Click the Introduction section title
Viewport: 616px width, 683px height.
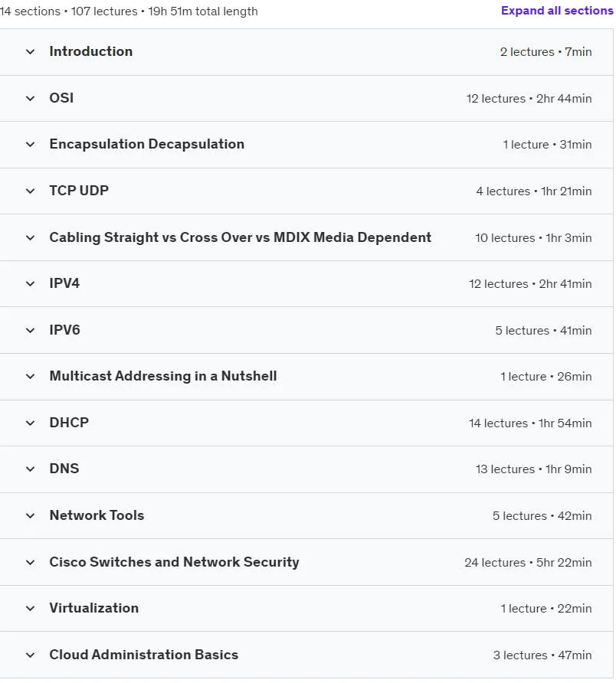click(90, 51)
